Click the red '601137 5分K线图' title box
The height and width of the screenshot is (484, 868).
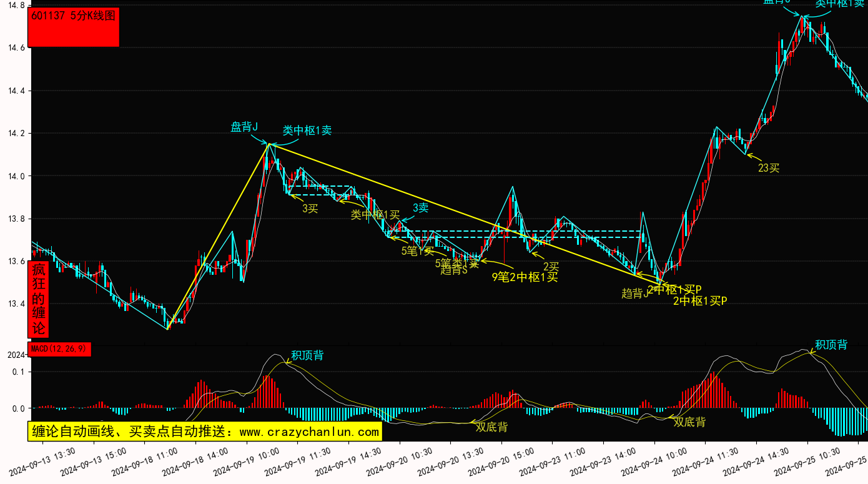(x=74, y=27)
